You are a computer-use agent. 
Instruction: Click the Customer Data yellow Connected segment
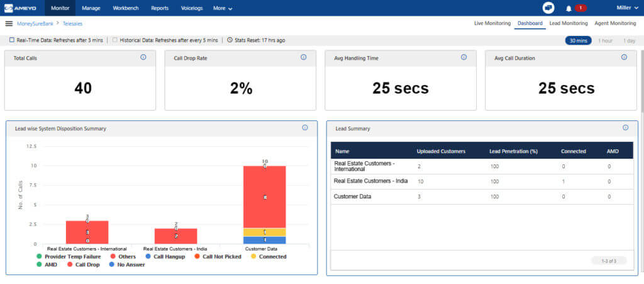point(265,232)
